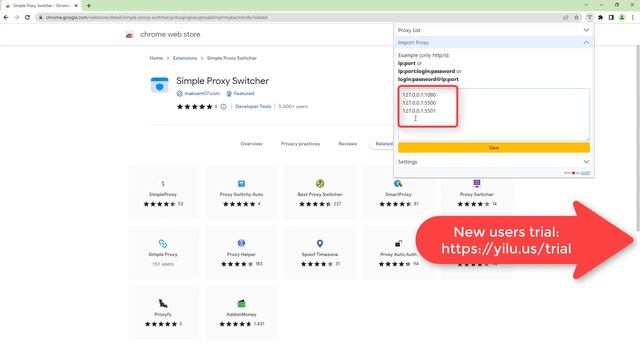Reload the current page

click(27, 18)
